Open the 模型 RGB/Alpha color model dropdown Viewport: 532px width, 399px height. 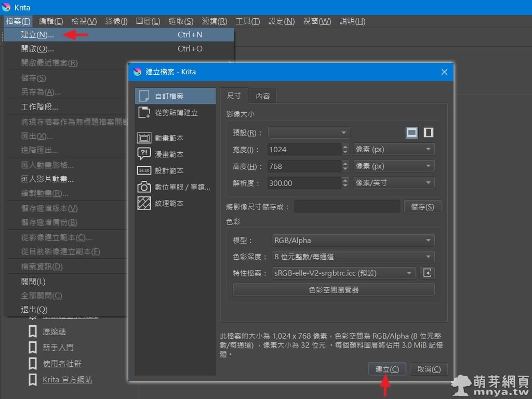pos(353,241)
